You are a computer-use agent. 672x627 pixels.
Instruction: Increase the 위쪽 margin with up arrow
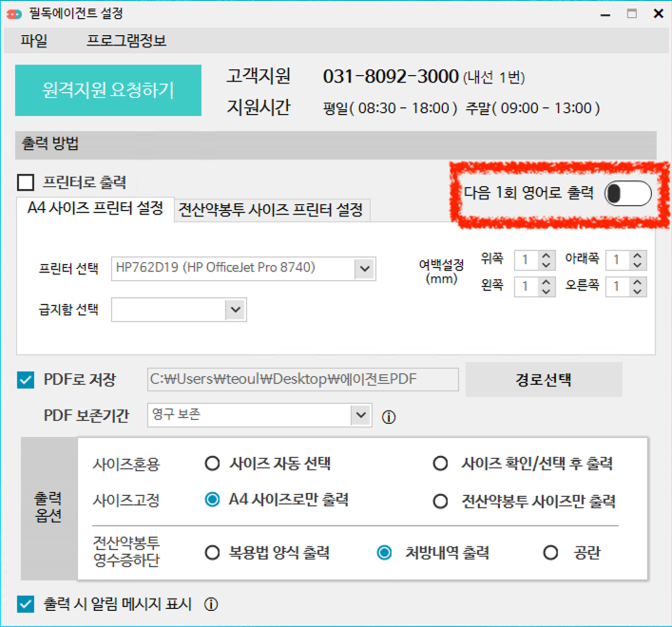(547, 255)
